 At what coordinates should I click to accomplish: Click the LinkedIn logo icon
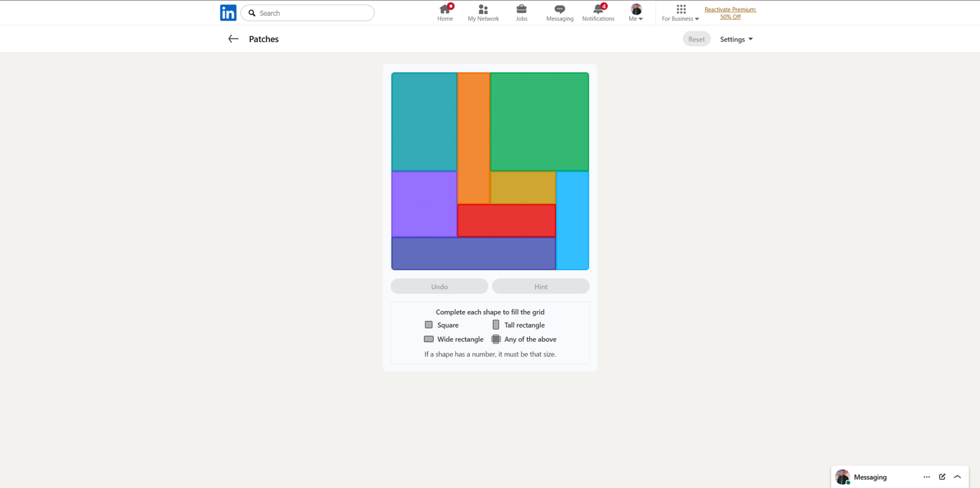click(228, 13)
